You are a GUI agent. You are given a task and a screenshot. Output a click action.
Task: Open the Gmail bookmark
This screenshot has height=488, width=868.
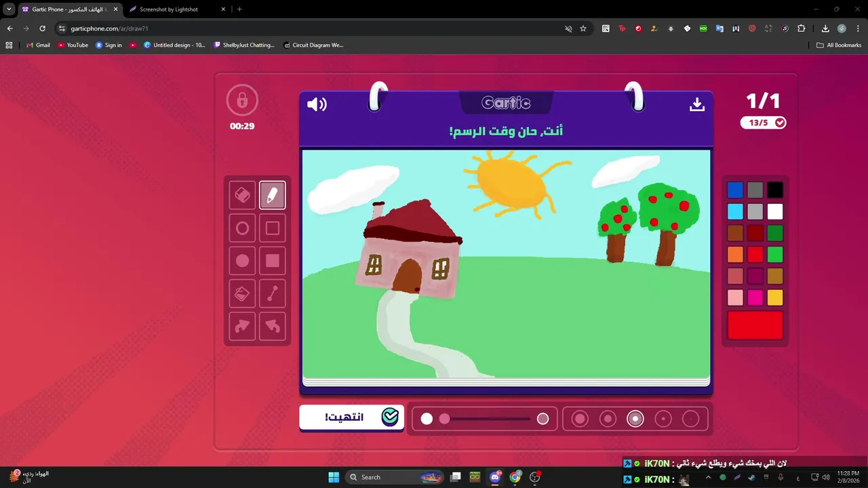click(38, 45)
